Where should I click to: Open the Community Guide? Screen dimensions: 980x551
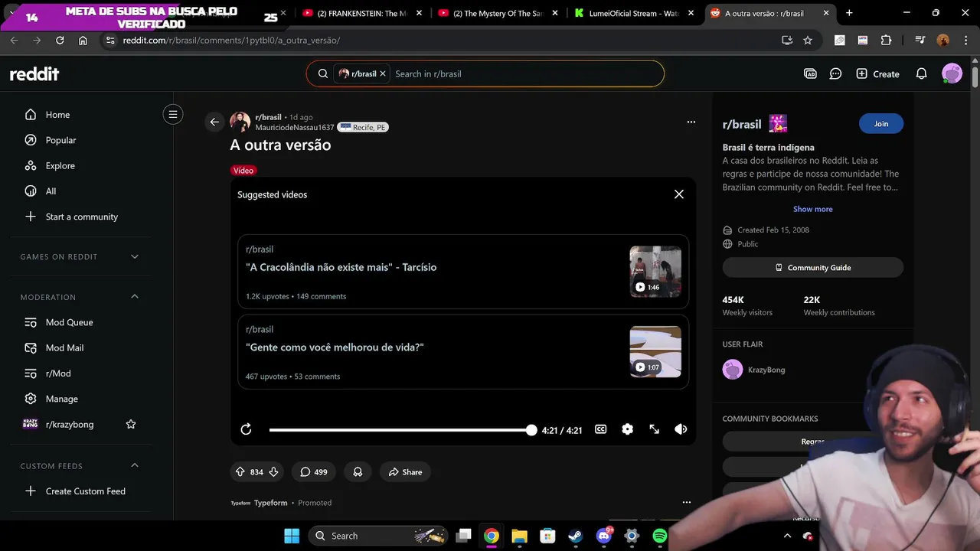point(813,268)
